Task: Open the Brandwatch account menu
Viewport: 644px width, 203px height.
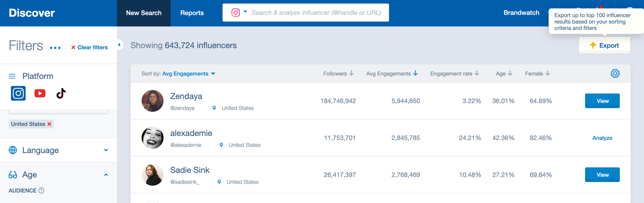Action: click(x=521, y=13)
